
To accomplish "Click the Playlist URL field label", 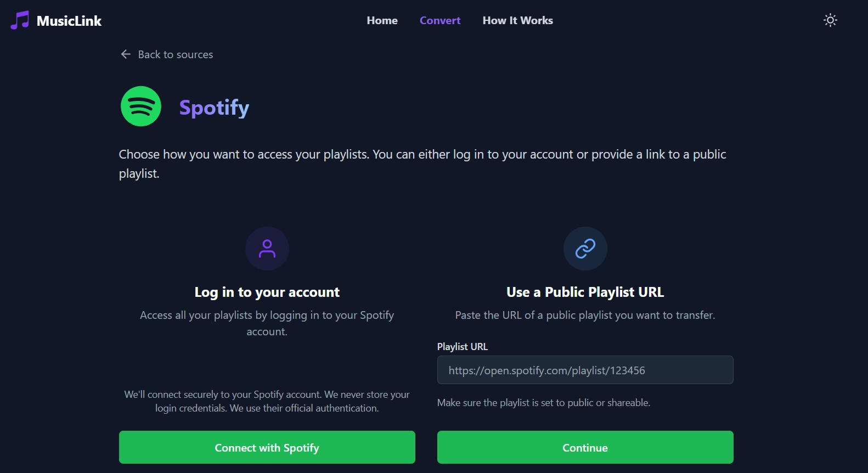I will click(x=462, y=347).
